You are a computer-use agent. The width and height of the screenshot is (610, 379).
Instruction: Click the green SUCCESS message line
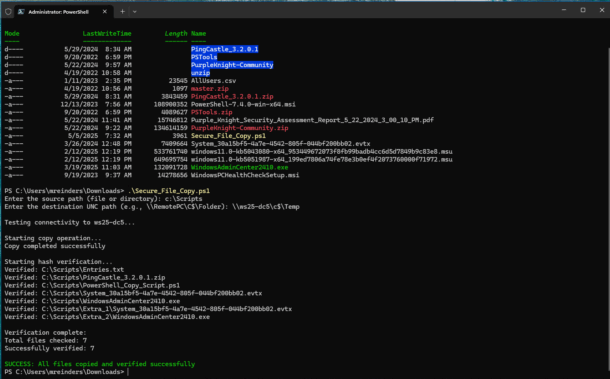coord(100,364)
